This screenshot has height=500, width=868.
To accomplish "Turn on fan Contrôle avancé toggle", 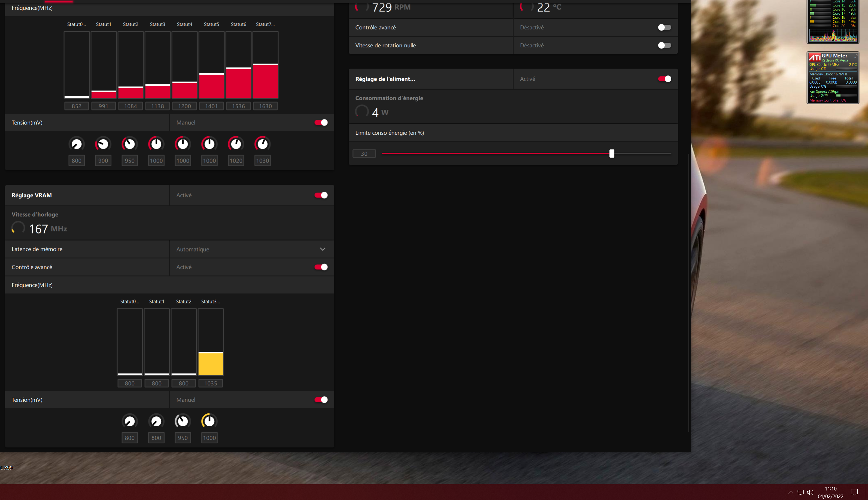I will (664, 27).
